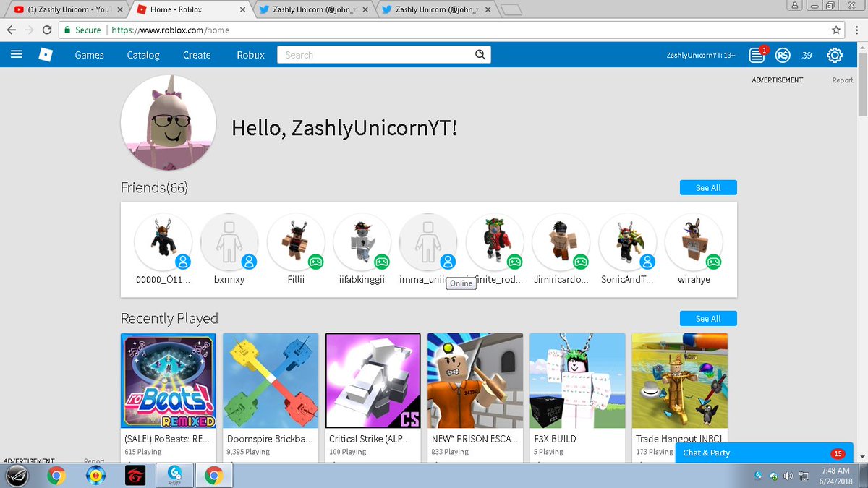The image size is (868, 488).
Task: Go back with browser arrow
Action: tap(12, 30)
